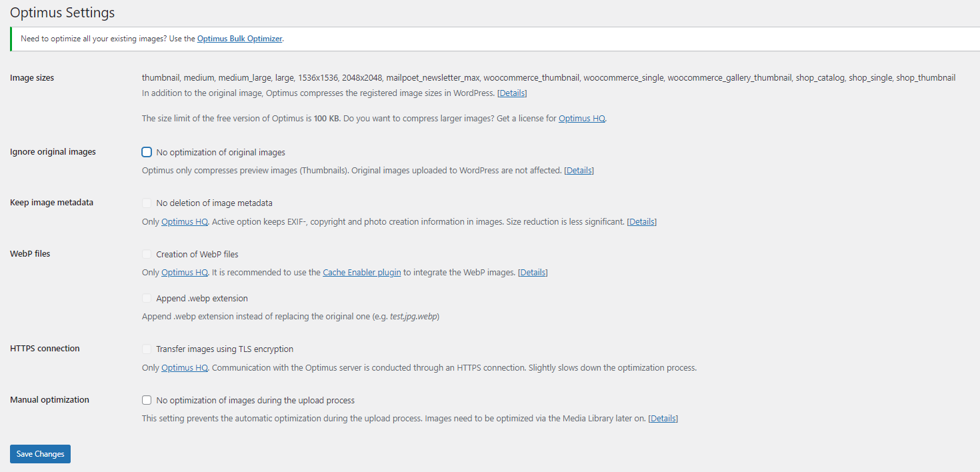
Task: Click the HTTPS connection label
Action: point(45,349)
